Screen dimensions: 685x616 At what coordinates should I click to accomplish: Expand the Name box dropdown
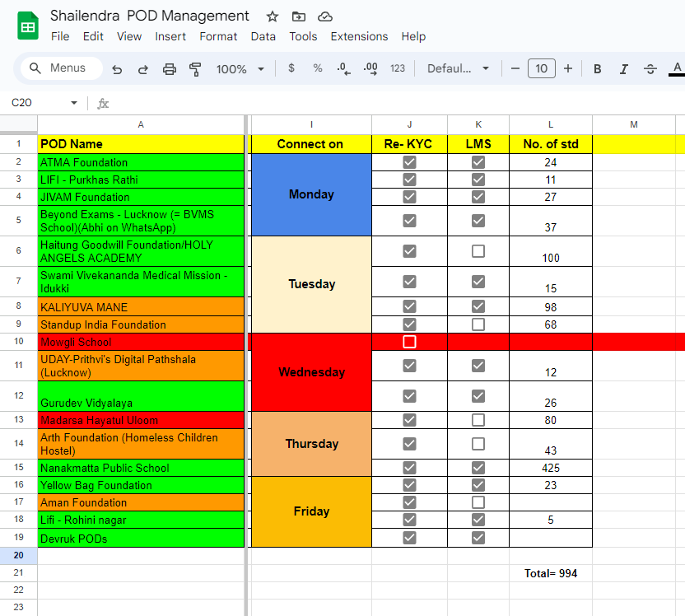(73, 103)
